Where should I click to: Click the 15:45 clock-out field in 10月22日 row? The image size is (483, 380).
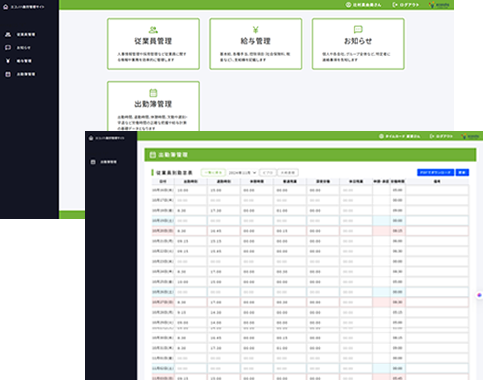(x=224, y=251)
